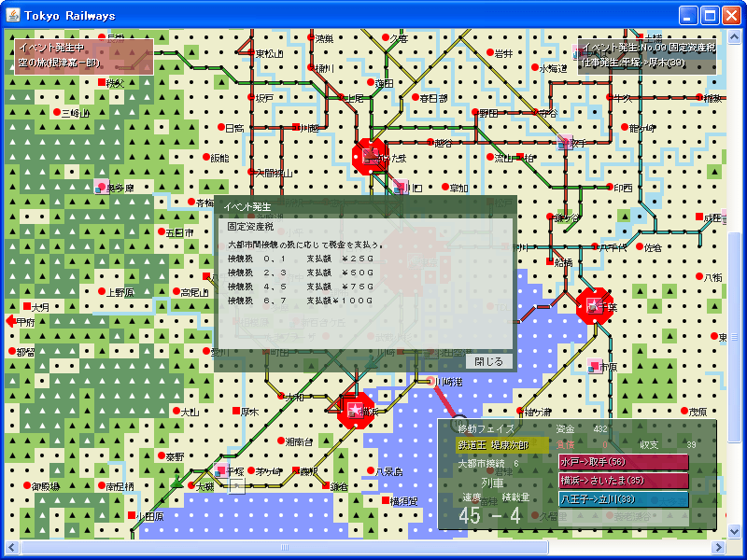Click the 八景島 red dot marker
Viewport: 747px width, 560px height.
pos(370,470)
